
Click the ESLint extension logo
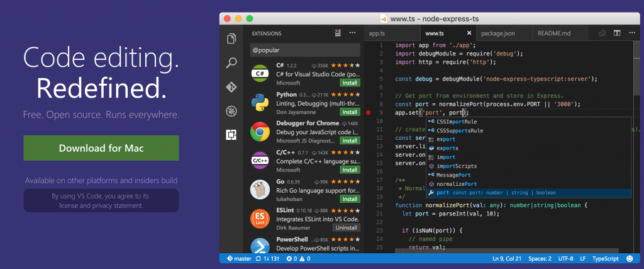pyautogui.click(x=260, y=219)
